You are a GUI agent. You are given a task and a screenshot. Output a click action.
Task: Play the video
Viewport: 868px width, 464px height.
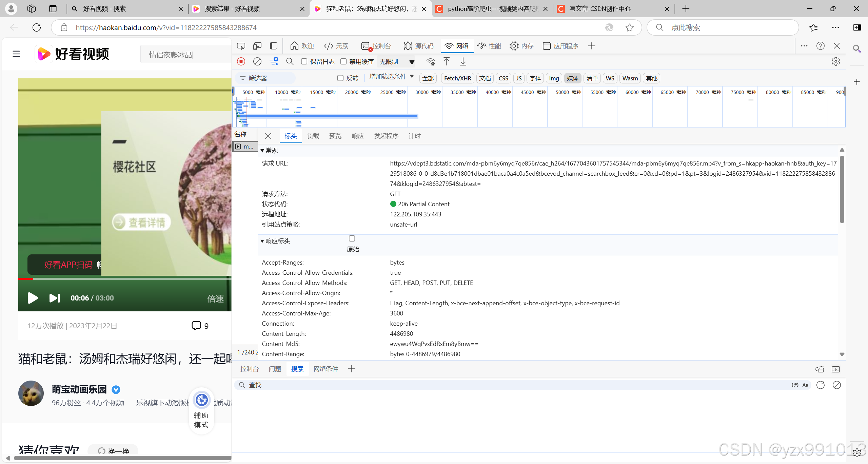(33, 298)
